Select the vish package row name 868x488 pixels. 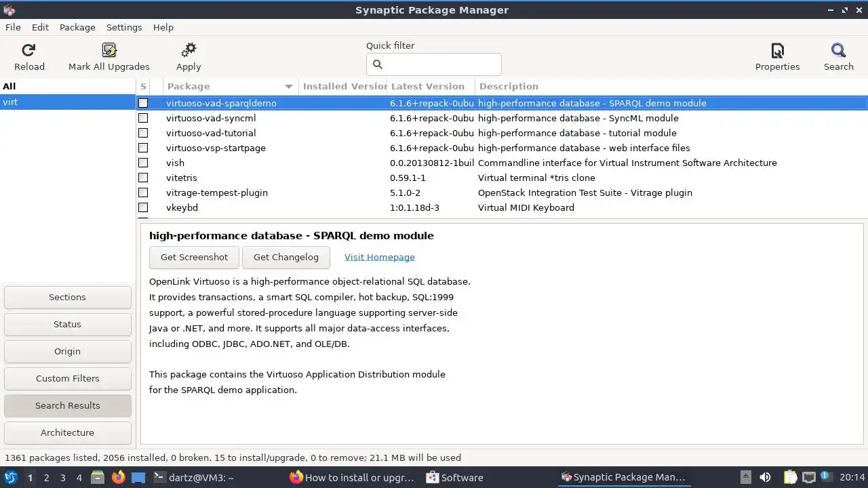point(175,163)
